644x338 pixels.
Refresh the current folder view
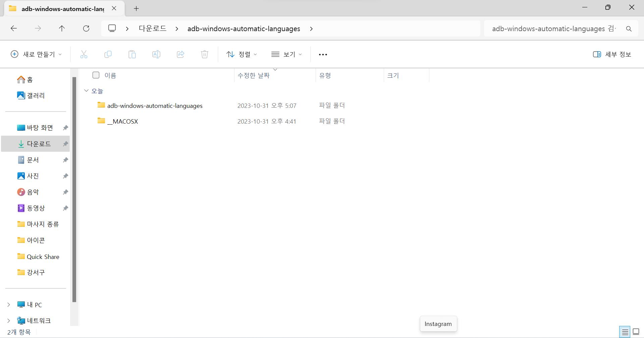point(86,28)
